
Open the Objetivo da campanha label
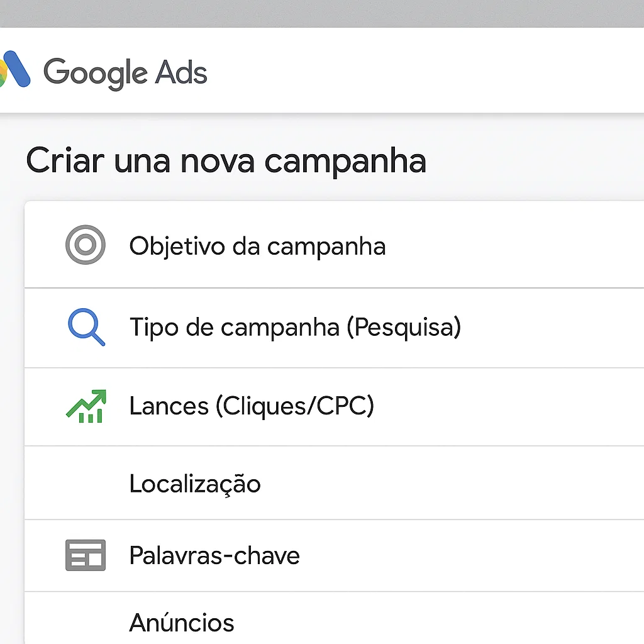(x=257, y=247)
